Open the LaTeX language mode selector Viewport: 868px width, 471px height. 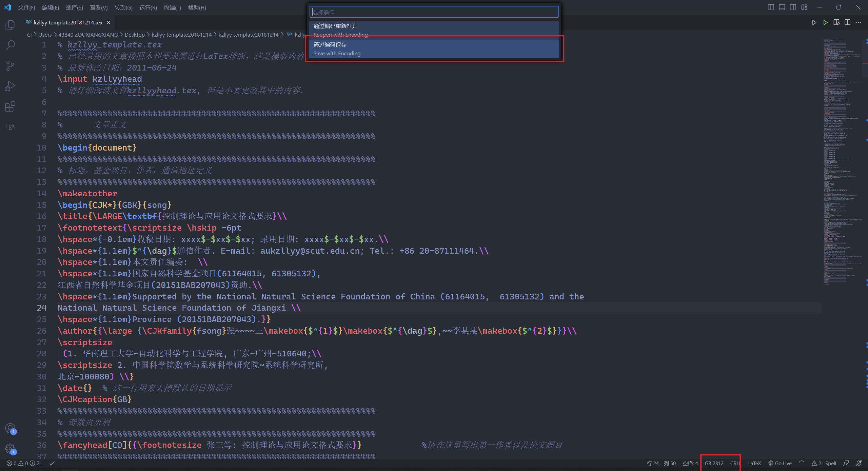(754, 463)
